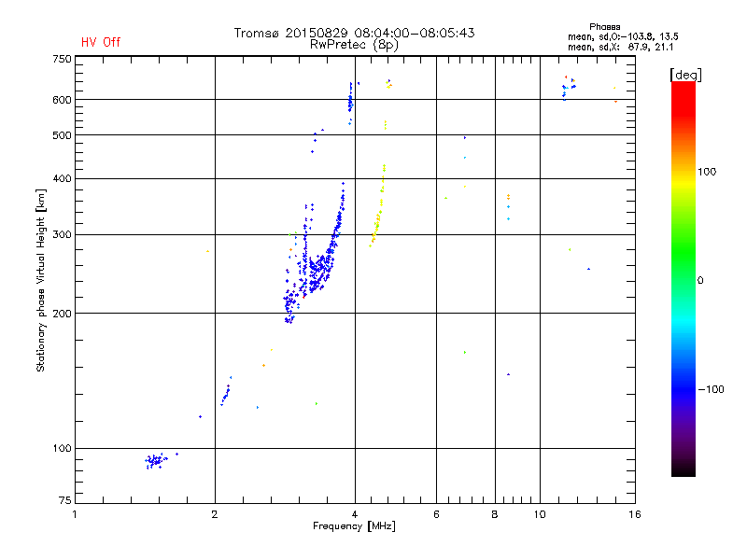Click the "mean, sd,O:-103.8, 13.5" statistic
The height and width of the screenshot is (560, 747).
pyautogui.click(x=623, y=36)
